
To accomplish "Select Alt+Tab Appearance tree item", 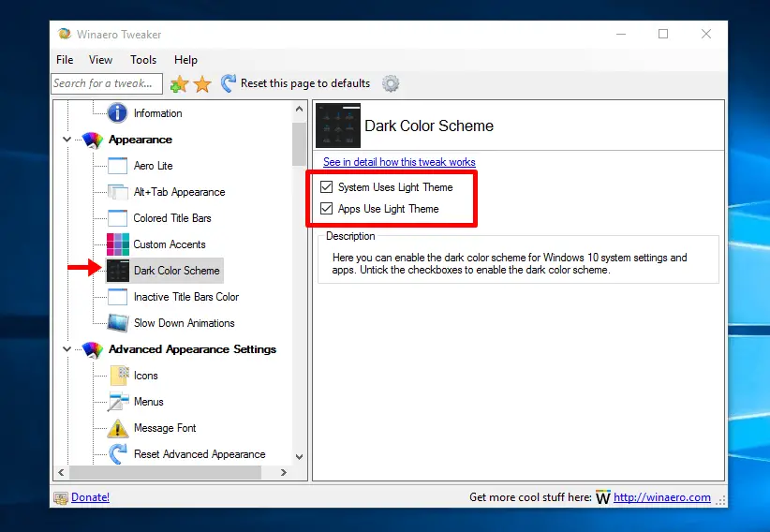I will pyautogui.click(x=179, y=192).
